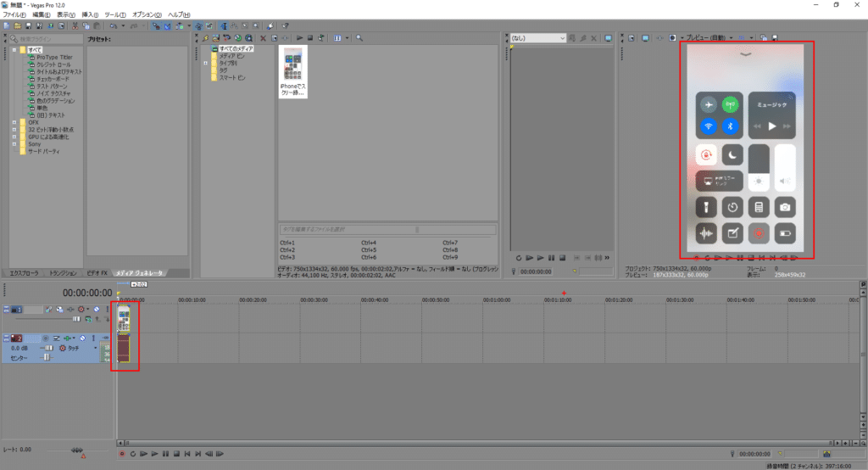Click the magnifier search icon in media toolbar

click(x=359, y=38)
